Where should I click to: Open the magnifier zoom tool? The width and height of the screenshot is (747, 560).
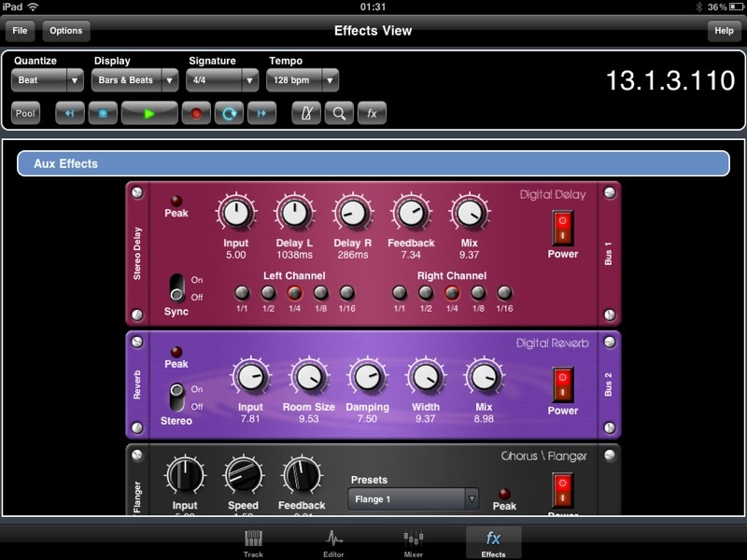[339, 113]
